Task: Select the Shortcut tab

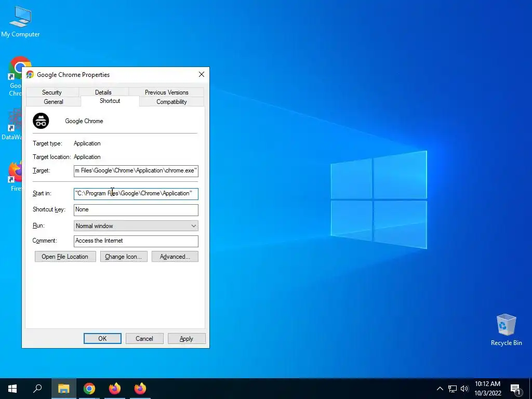Action: point(110,101)
